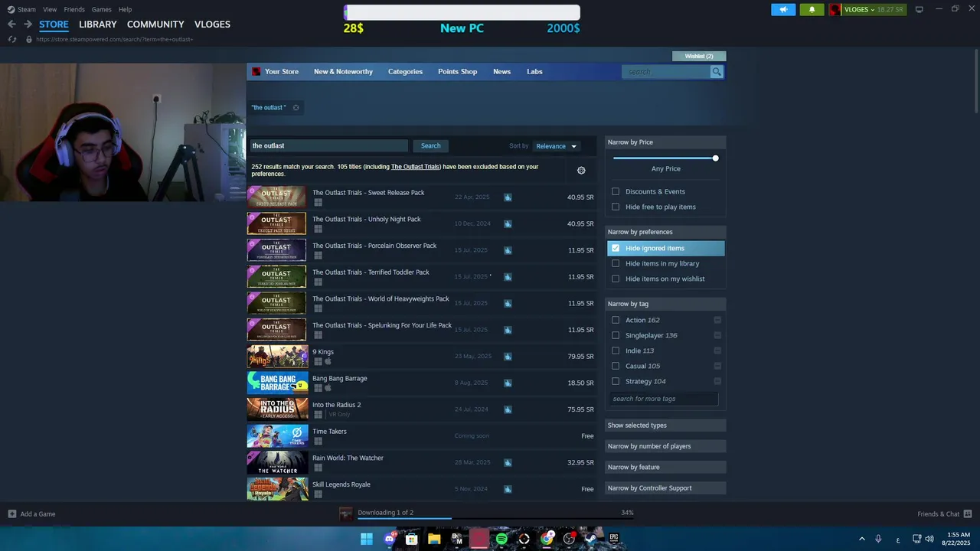
Task: Open the notifications bell
Action: click(812, 9)
